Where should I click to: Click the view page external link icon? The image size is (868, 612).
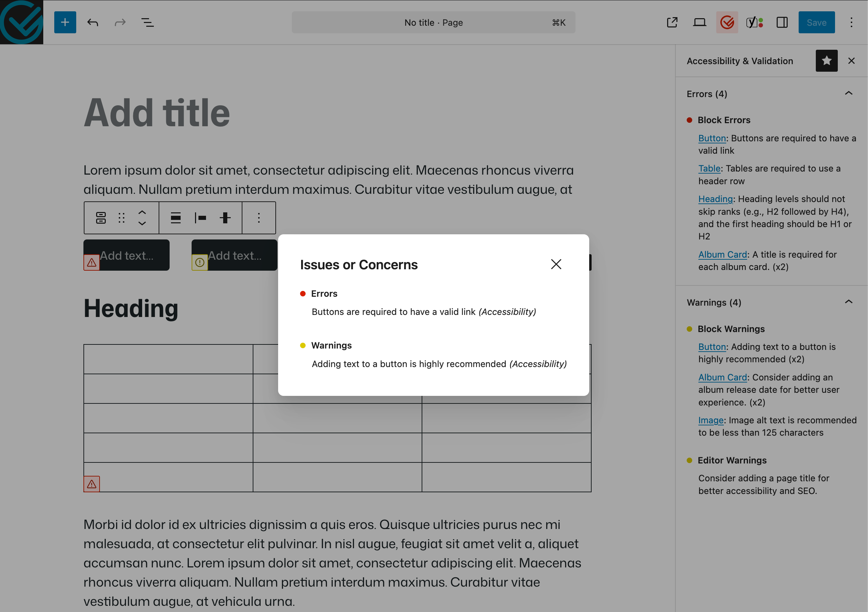672,22
